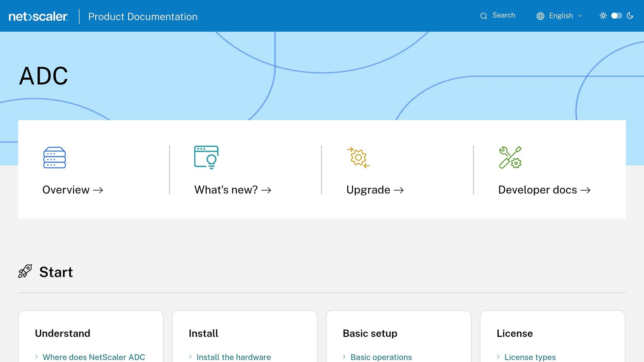
Task: Click the globe language icon
Action: pyautogui.click(x=540, y=16)
